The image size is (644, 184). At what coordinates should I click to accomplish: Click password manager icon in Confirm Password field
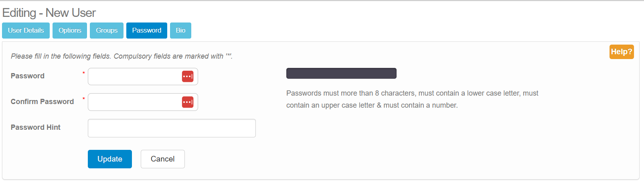pyautogui.click(x=188, y=102)
